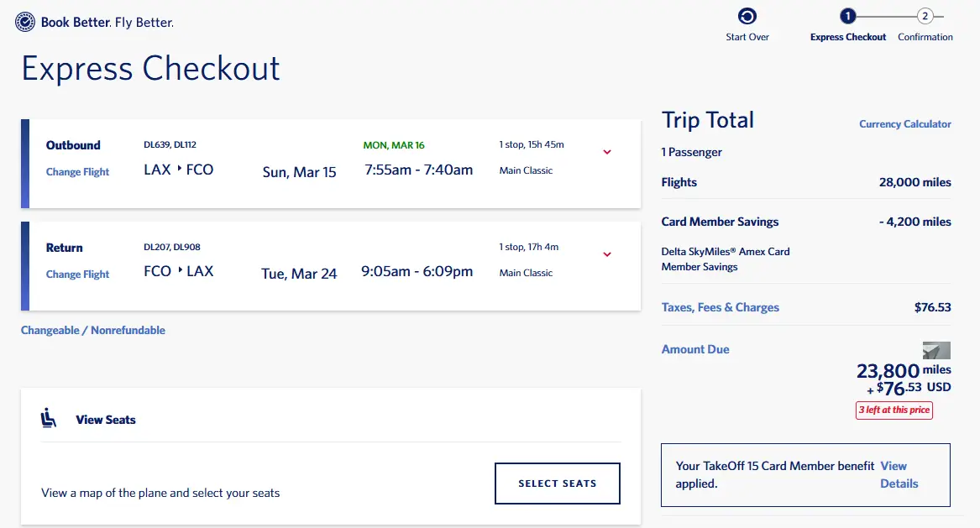Click step 1 Express Checkout circle
Screen dimensions: 980x528
(x=847, y=16)
